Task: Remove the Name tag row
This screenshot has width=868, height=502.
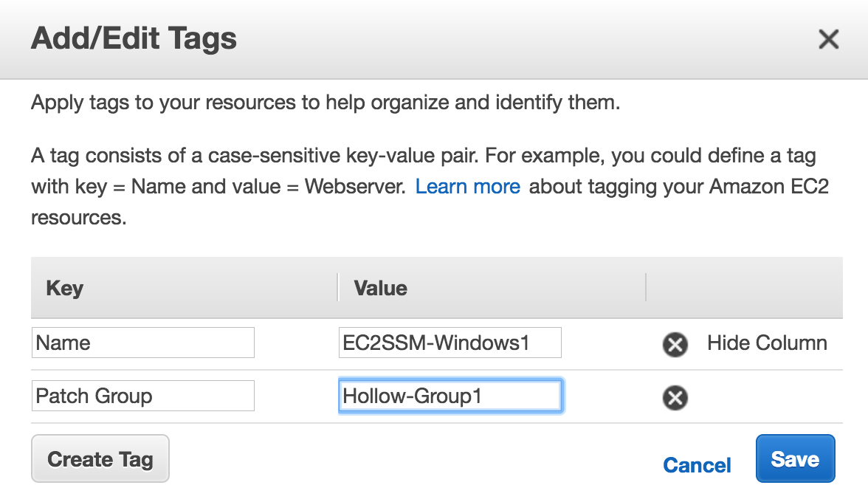Action: [x=675, y=344]
